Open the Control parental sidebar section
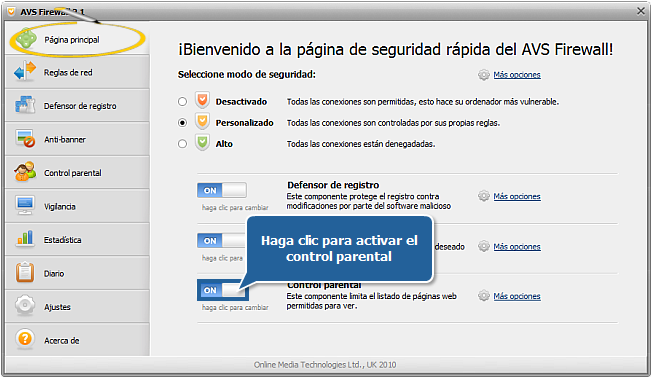The height and width of the screenshot is (378, 652). [x=77, y=172]
